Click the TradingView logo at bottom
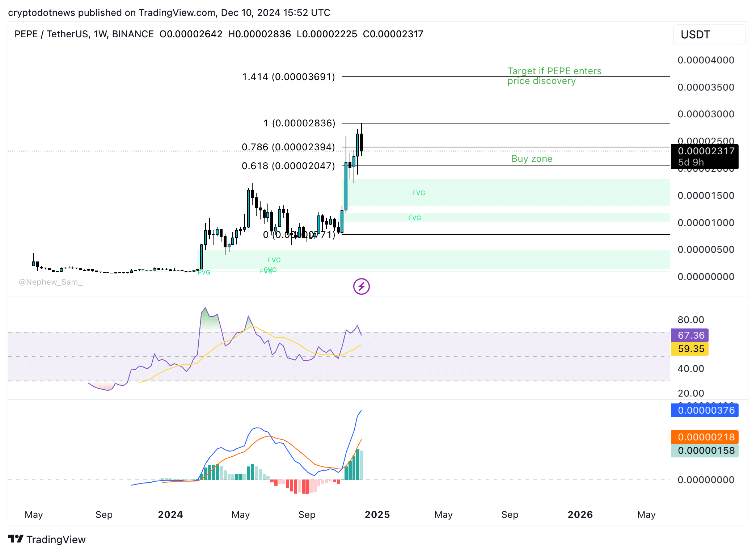This screenshot has width=756, height=553. click(47, 539)
